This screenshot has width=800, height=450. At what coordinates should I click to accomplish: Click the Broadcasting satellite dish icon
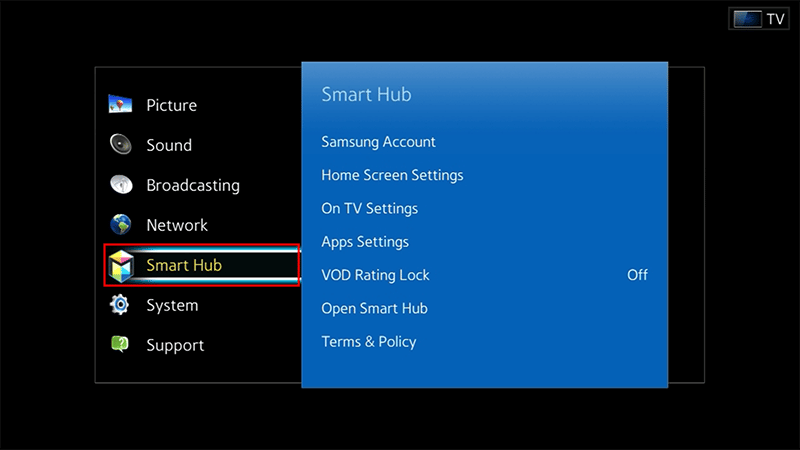click(x=121, y=184)
